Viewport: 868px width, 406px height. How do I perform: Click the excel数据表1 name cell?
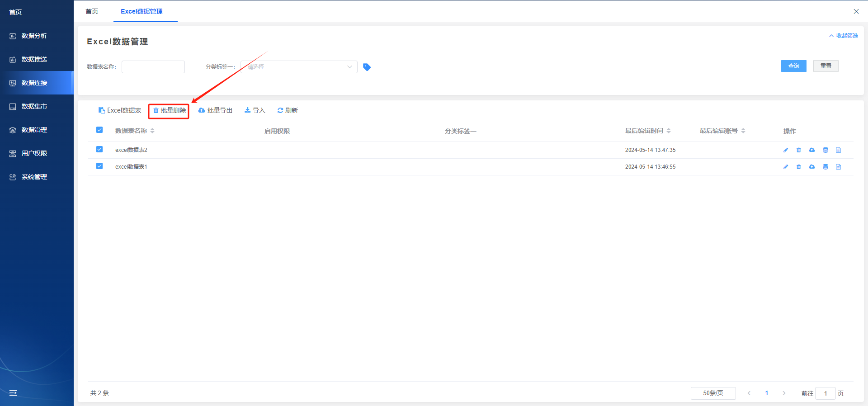131,167
